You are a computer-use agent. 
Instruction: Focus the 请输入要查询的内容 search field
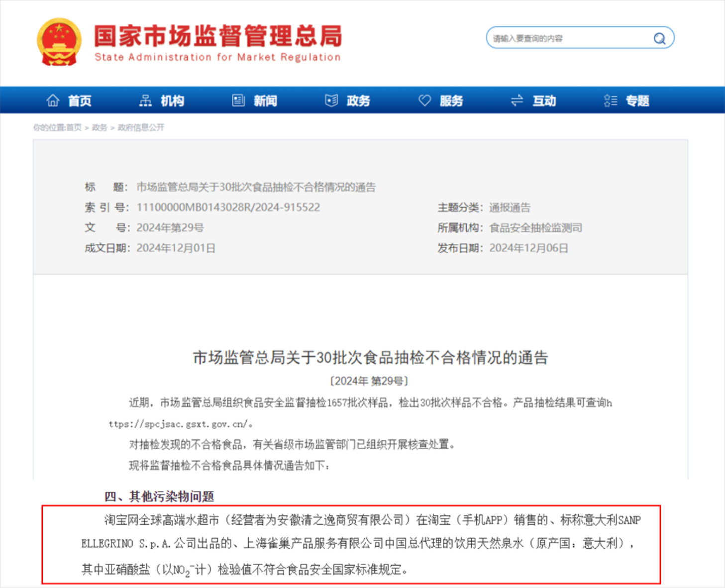pyautogui.click(x=580, y=38)
